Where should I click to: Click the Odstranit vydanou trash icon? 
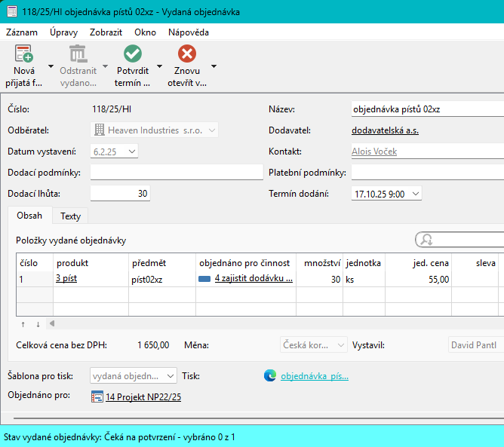78,54
